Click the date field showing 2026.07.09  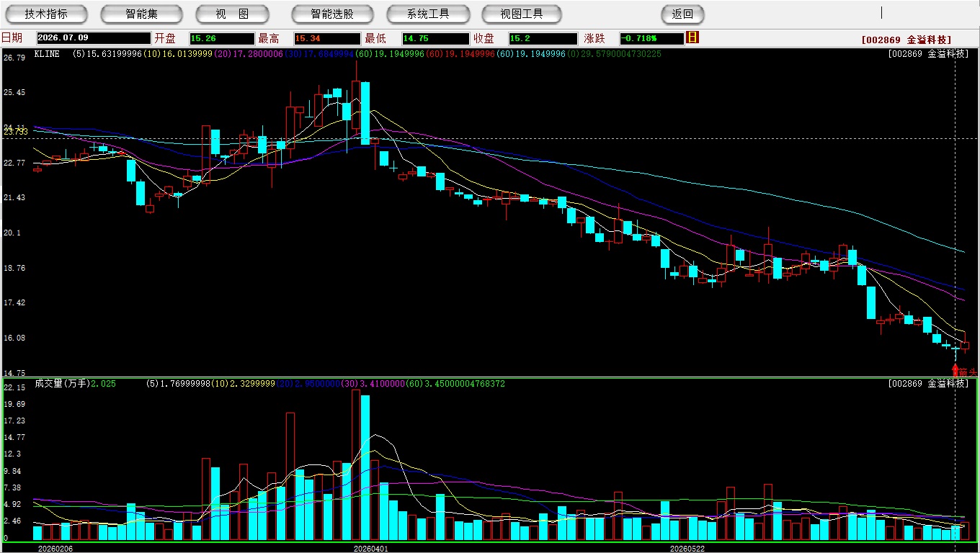coord(94,38)
